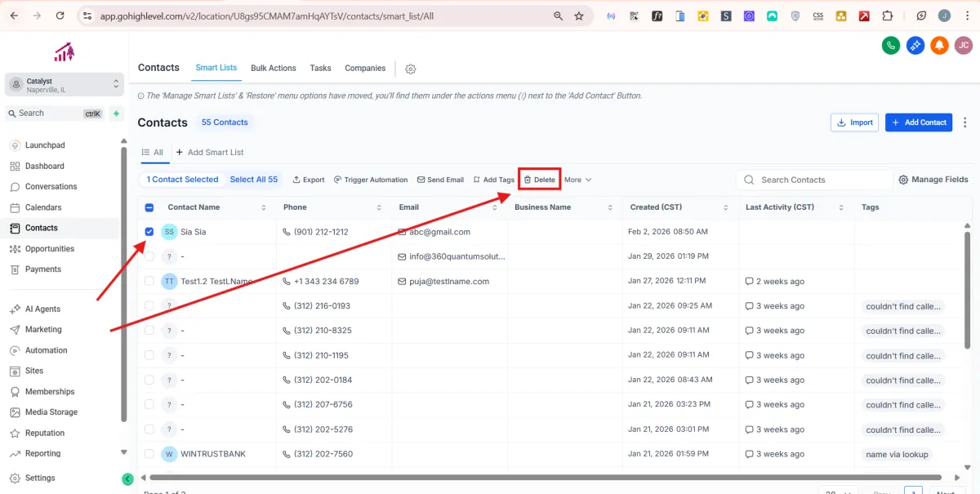
Task: Bookmark this page with star icon
Action: coord(579,16)
